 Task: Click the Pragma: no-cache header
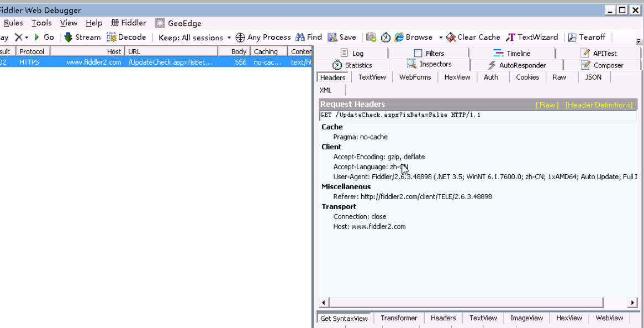(360, 137)
